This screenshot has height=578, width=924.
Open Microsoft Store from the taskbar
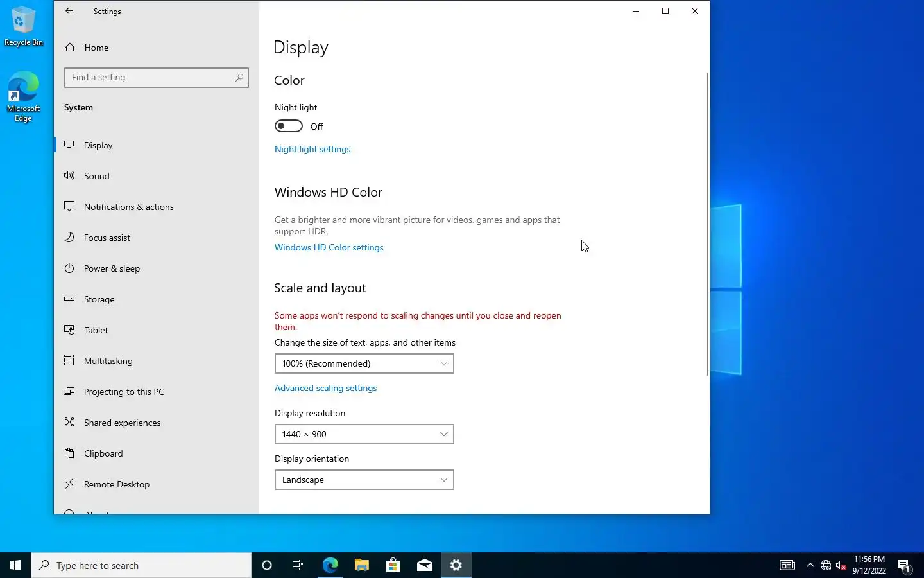coord(393,565)
